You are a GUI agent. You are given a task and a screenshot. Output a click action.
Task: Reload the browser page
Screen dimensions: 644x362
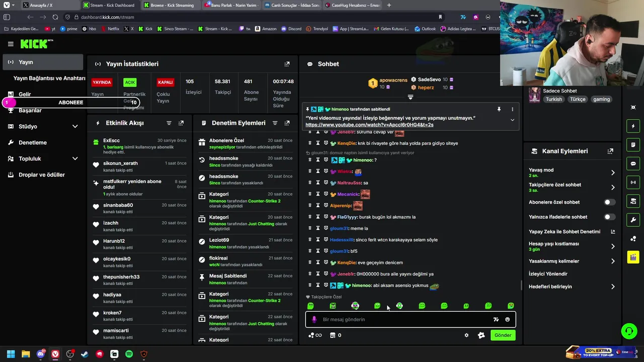[55, 17]
